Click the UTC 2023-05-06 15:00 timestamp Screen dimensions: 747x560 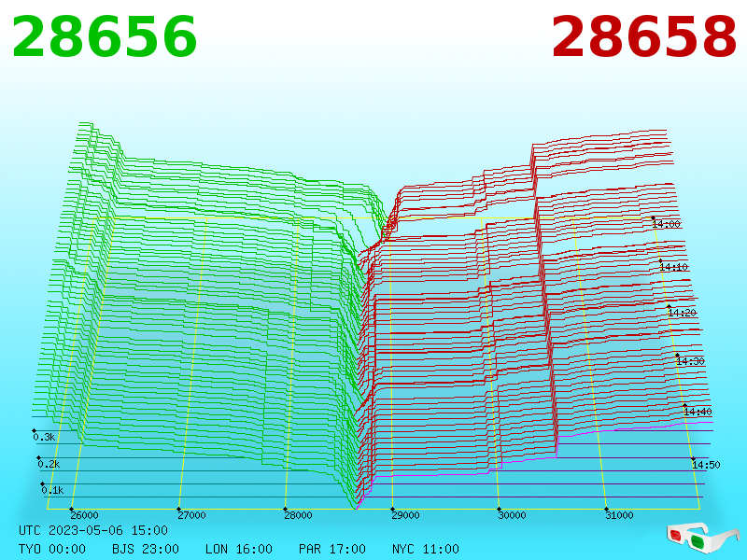[x=93, y=530]
